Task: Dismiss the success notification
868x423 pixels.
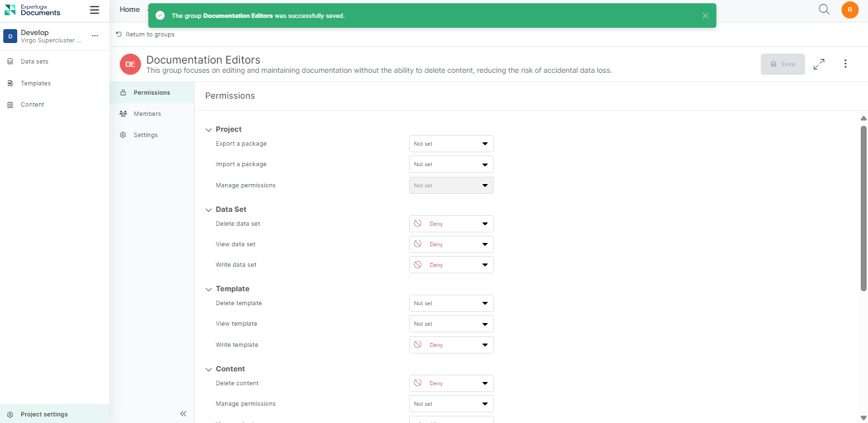Action: click(x=705, y=16)
